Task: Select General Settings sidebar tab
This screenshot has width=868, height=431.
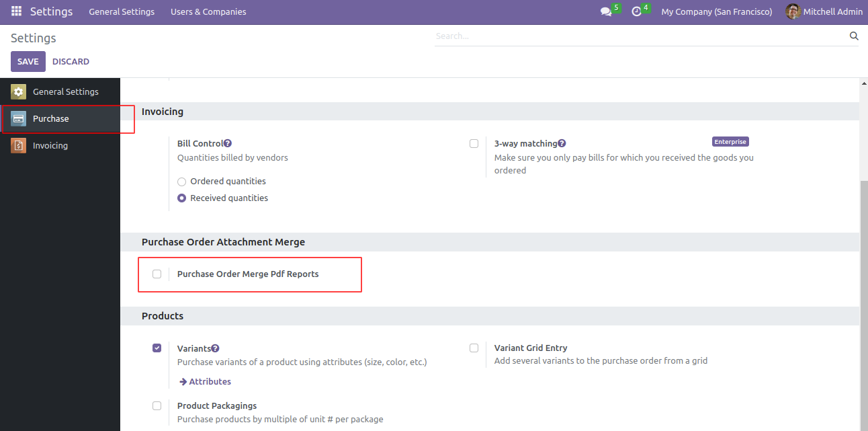Action: coord(60,91)
